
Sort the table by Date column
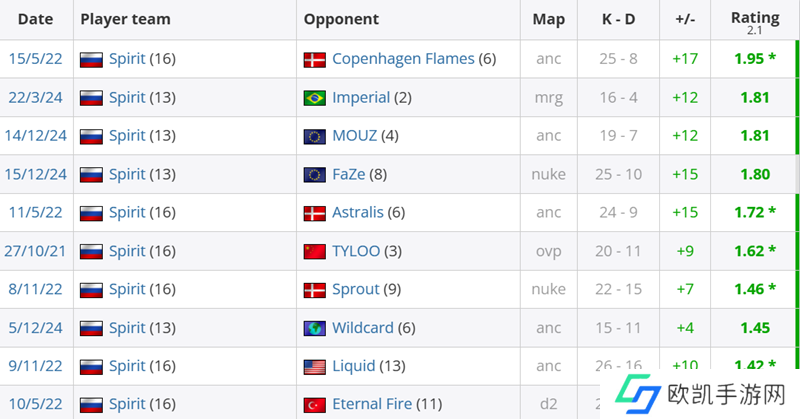point(36,19)
